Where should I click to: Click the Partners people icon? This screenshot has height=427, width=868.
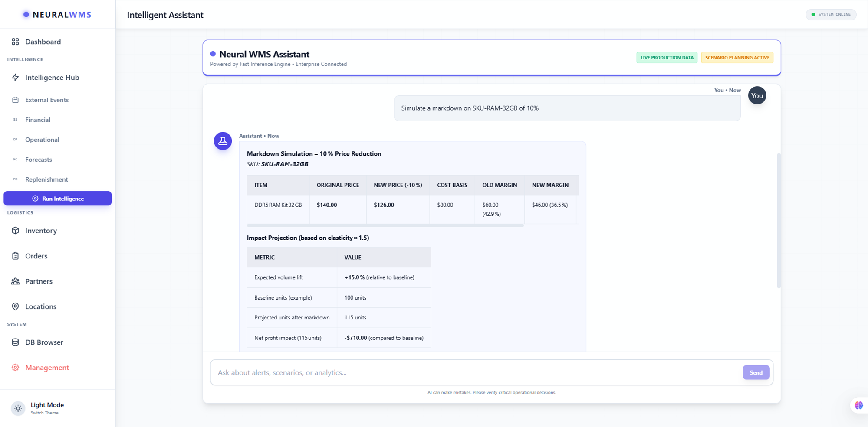coord(16,281)
